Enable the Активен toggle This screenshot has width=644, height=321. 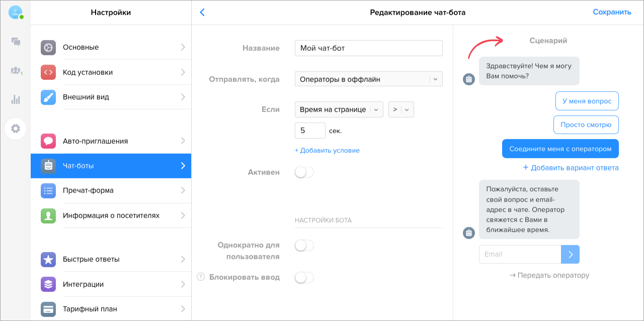pos(304,172)
